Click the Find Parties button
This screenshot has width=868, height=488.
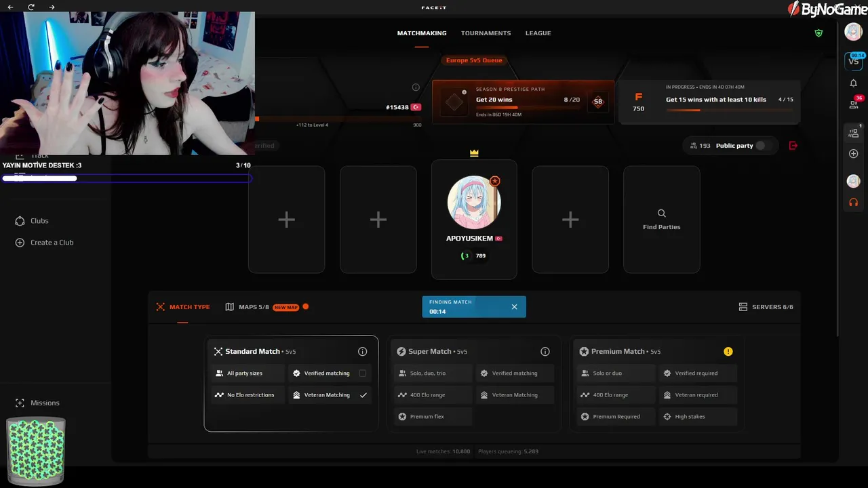tap(662, 220)
